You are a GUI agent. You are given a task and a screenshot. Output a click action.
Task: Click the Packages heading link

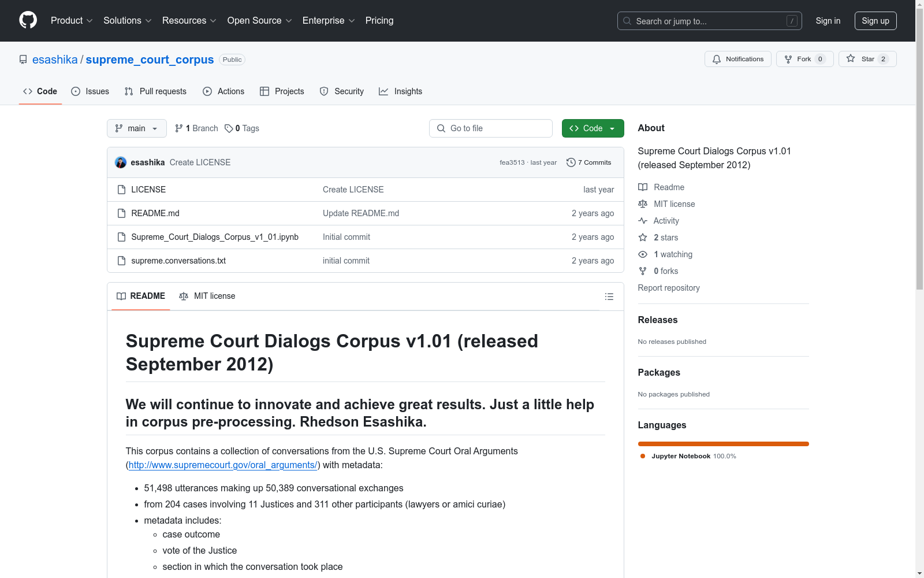pos(659,372)
